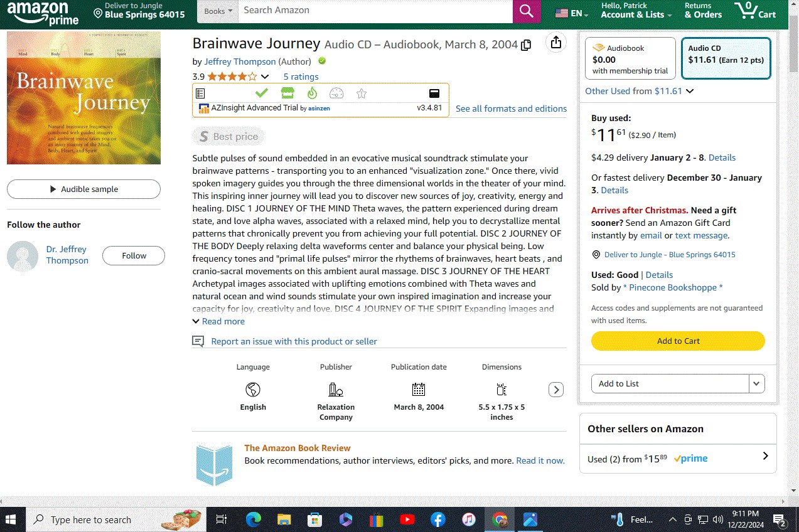Viewport: 799px width, 532px height.
Task: Click report issue speech bubble icon
Action: tap(198, 341)
